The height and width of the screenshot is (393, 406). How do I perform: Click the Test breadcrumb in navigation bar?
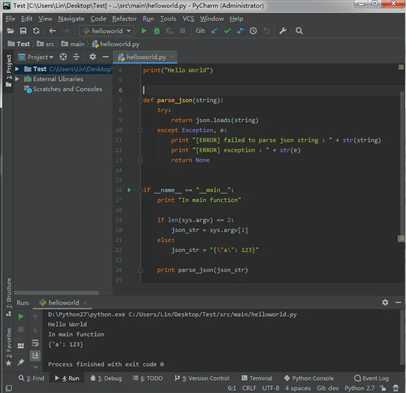point(19,44)
